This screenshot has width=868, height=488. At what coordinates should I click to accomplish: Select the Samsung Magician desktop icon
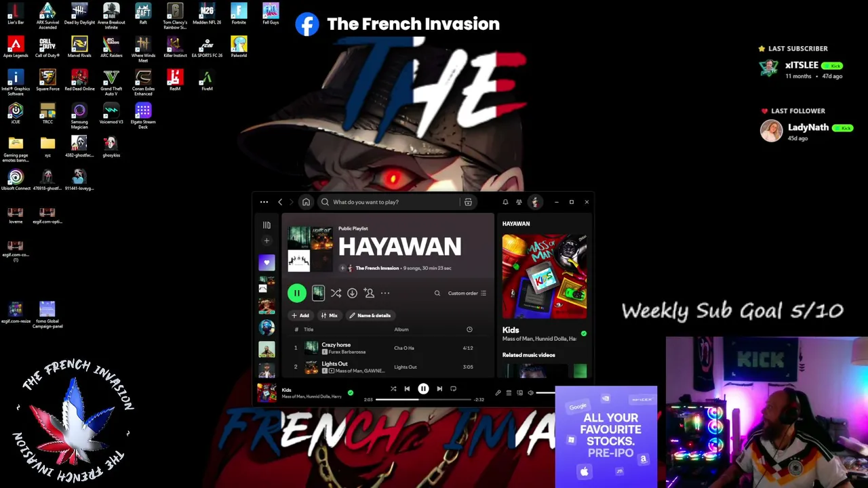79,115
